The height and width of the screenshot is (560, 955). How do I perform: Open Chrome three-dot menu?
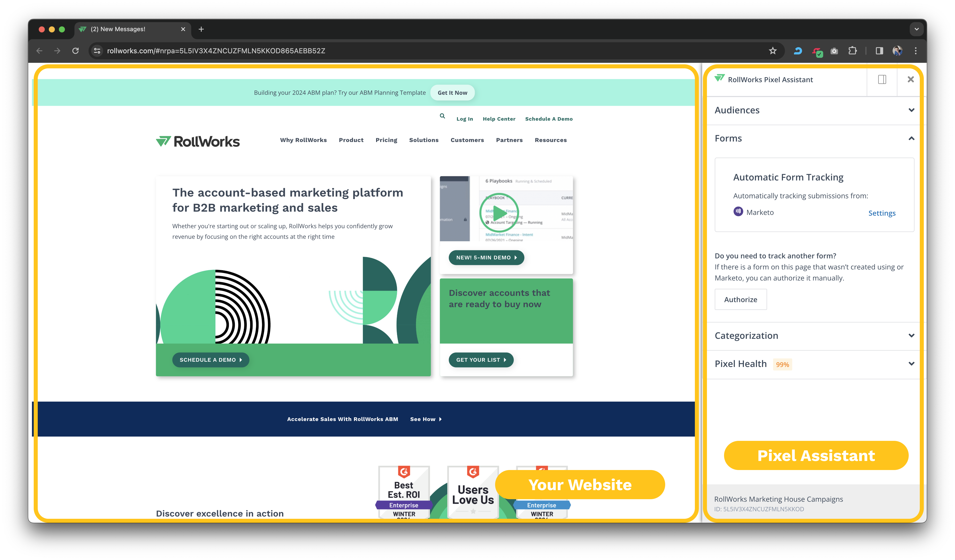click(x=916, y=51)
